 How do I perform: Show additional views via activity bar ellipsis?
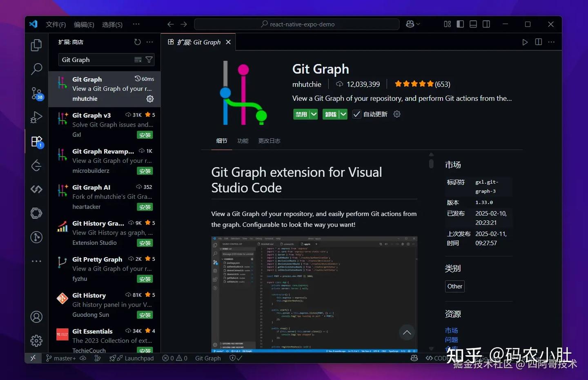(x=36, y=261)
